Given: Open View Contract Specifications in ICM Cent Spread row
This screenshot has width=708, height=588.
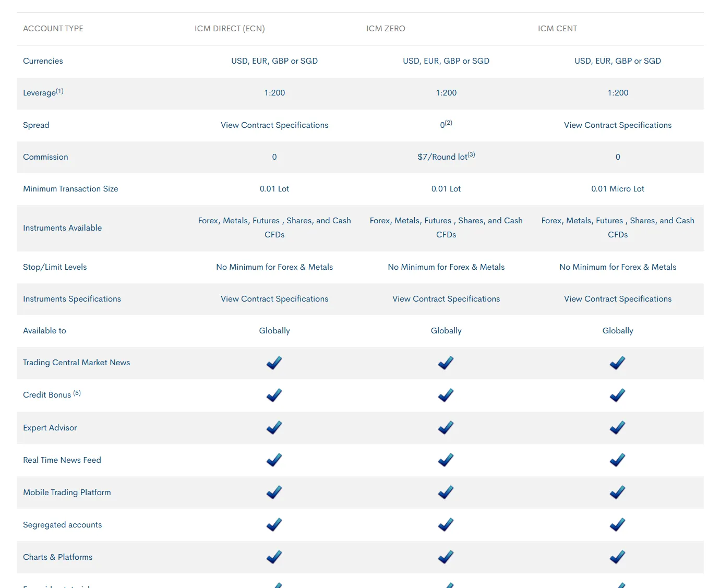Looking at the screenshot, I should (x=618, y=125).
